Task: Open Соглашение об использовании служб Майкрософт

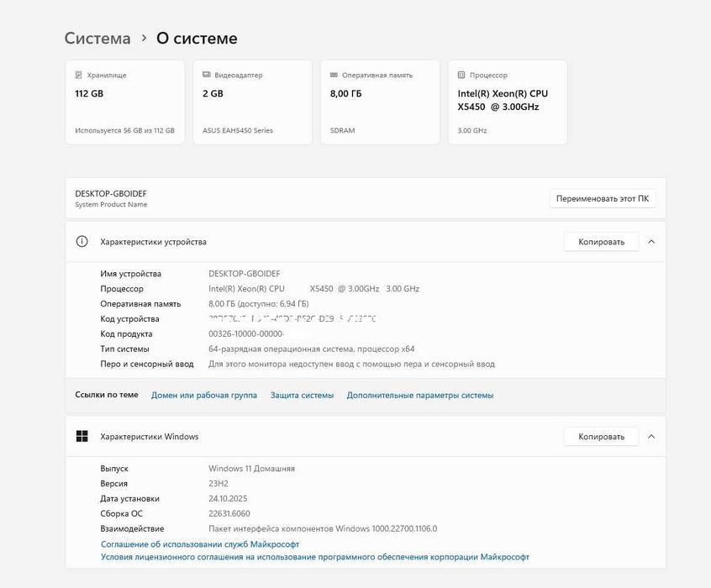Action: 200,544
